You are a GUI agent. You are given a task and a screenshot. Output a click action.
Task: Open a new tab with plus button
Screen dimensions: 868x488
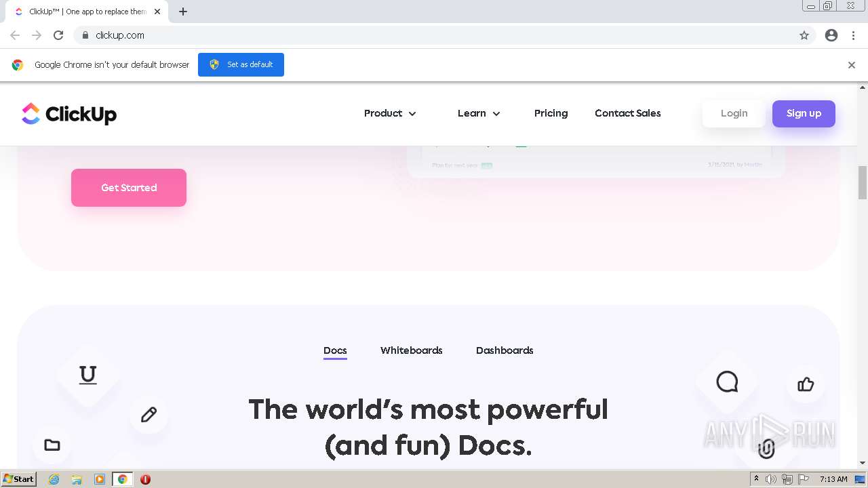coord(183,12)
